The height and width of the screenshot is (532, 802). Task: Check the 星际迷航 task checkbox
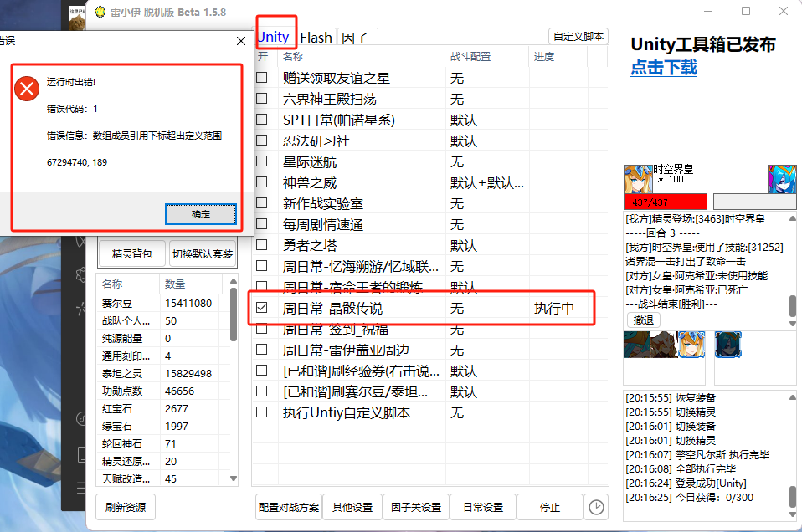(x=262, y=161)
